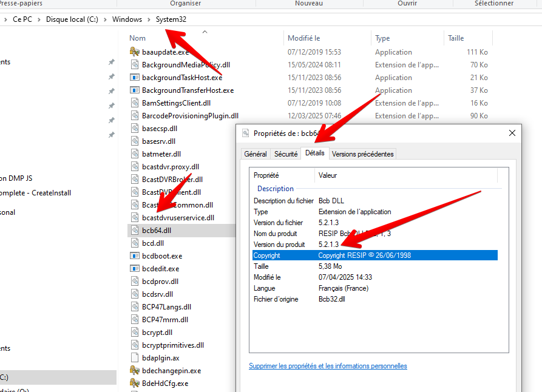The image size is (542, 392).
Task: Click System32 in the address bar
Action: [x=171, y=19]
